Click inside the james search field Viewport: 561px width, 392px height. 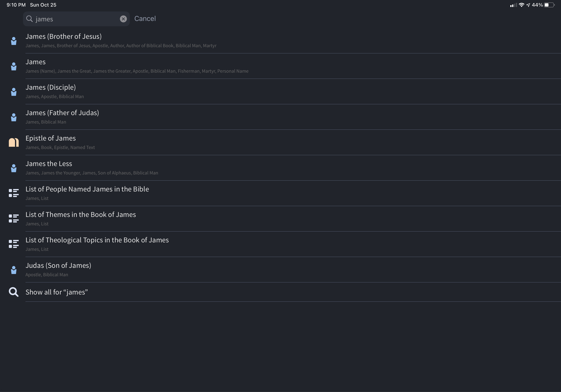point(76,19)
